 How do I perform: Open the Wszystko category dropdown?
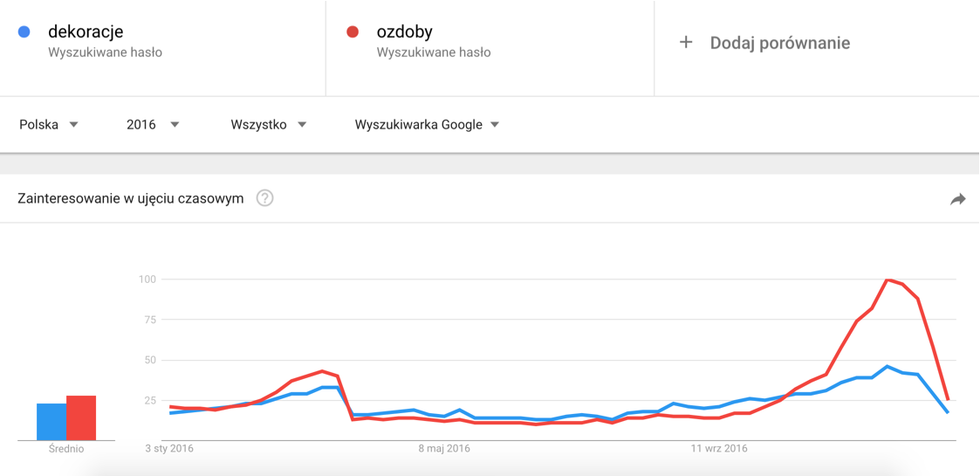tap(269, 124)
